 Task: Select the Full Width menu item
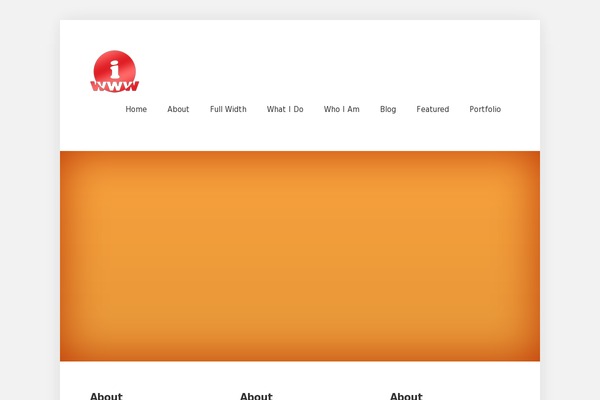coord(228,109)
